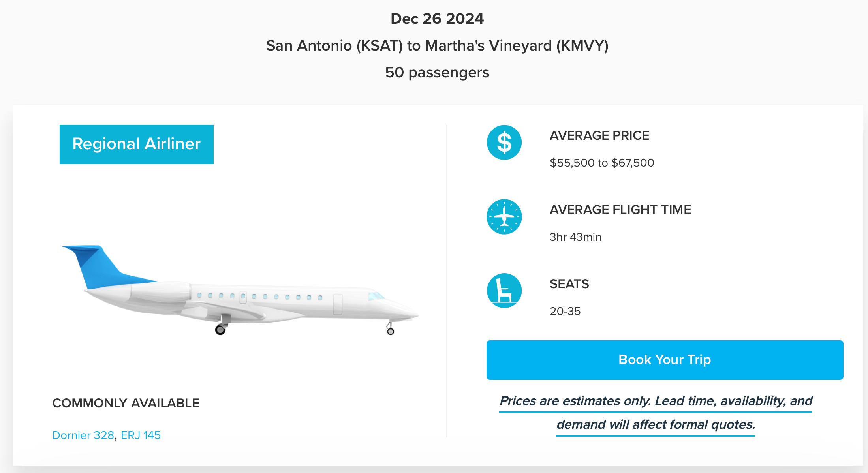Open the Dornier 328 link

(83, 435)
